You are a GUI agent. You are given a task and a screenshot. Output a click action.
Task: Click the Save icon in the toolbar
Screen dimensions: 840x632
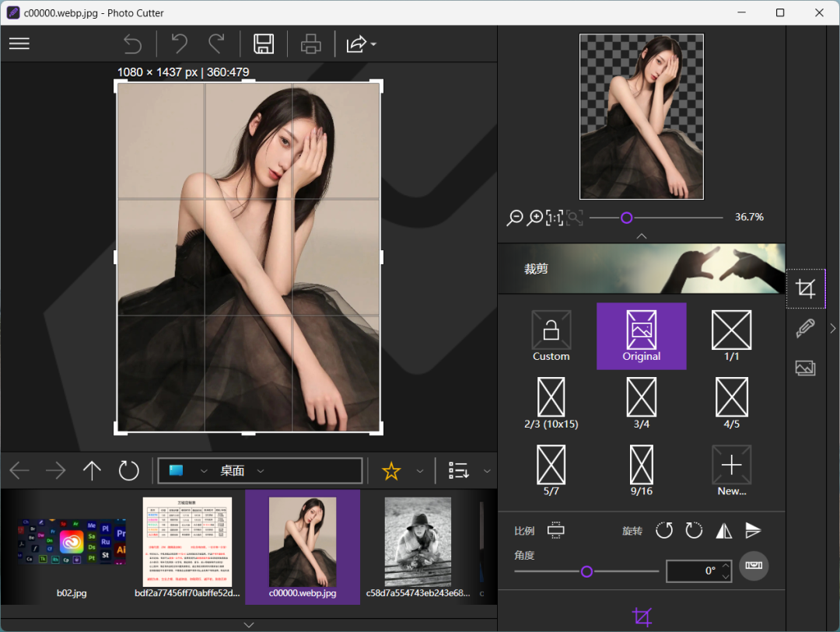(263, 44)
